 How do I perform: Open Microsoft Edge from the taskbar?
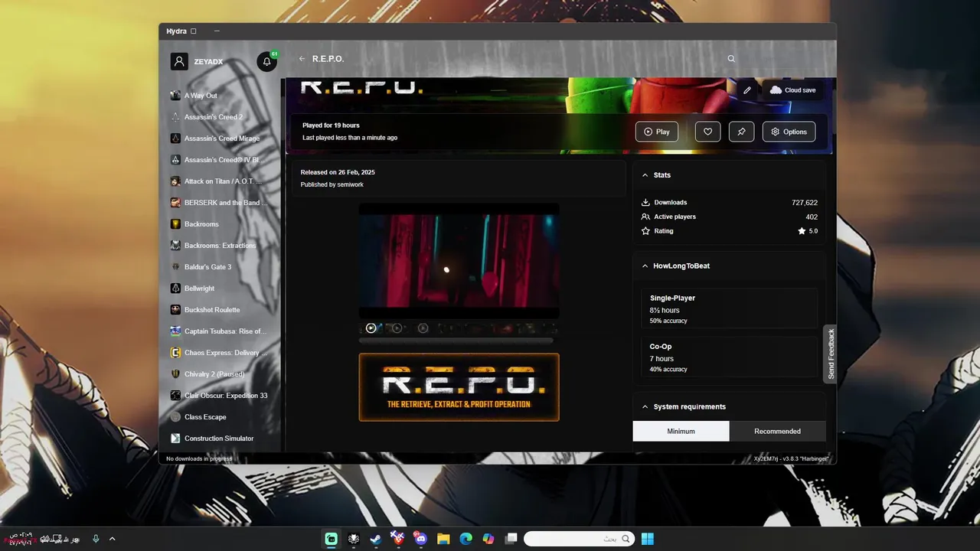pos(465,539)
